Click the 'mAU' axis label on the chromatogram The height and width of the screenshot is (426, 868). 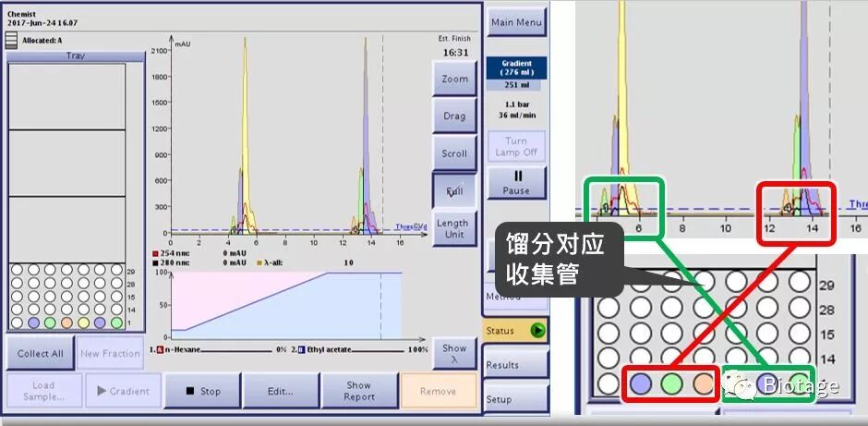coord(183,43)
